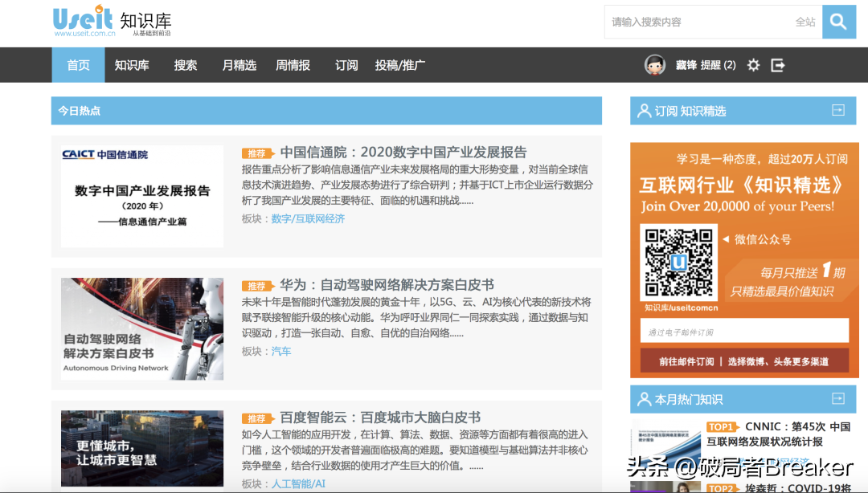Click the person icon beside 订阅 知识精选

click(x=643, y=111)
